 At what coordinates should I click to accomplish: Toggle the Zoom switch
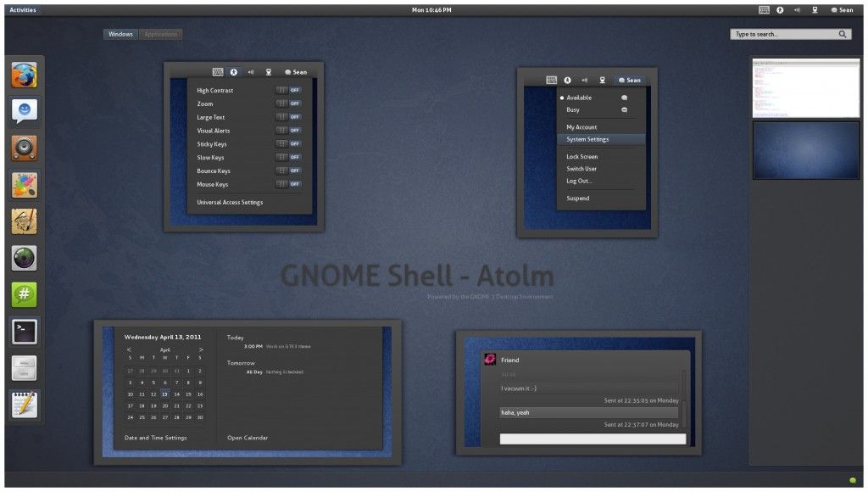click(288, 103)
